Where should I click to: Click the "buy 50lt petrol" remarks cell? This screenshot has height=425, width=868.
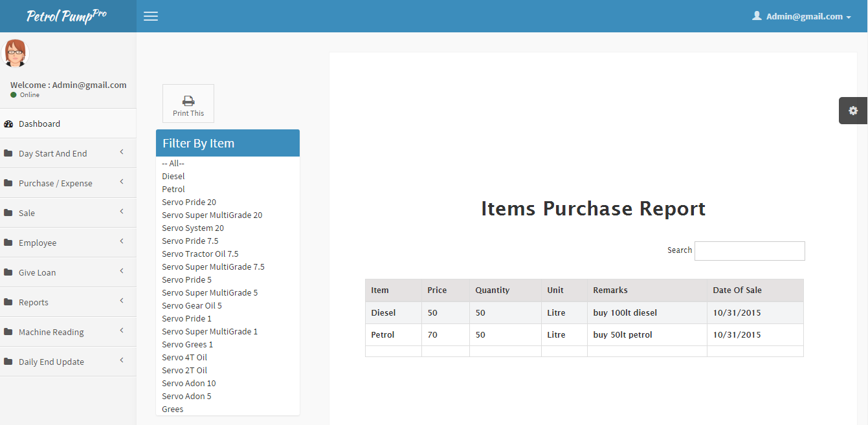pos(647,334)
